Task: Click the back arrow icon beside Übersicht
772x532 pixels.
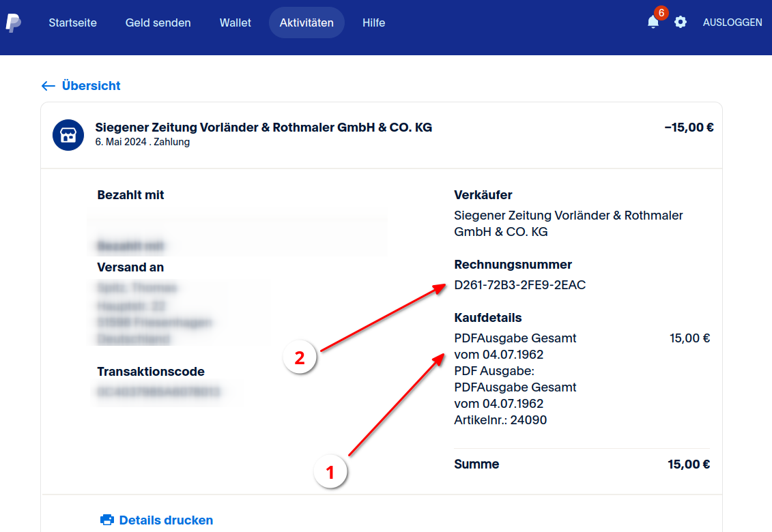Action: pyautogui.click(x=48, y=86)
